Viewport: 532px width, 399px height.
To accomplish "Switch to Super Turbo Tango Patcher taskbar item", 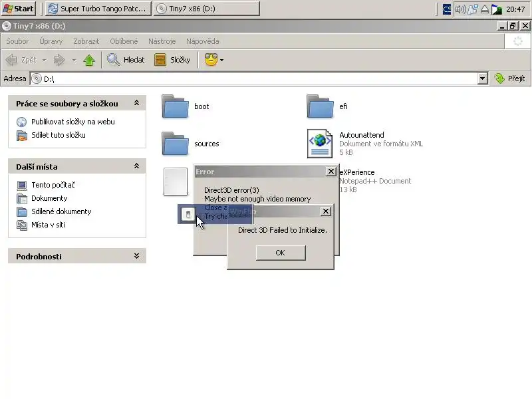I will point(98,9).
